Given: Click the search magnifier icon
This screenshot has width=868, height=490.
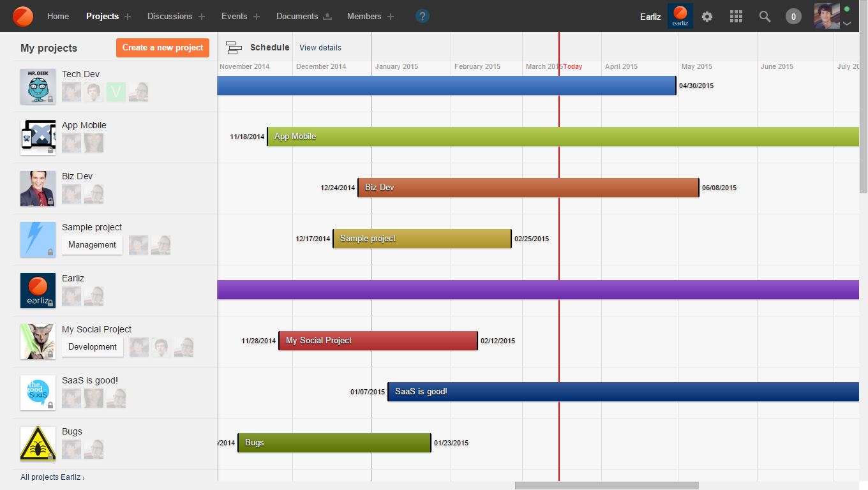Looking at the screenshot, I should 765,17.
